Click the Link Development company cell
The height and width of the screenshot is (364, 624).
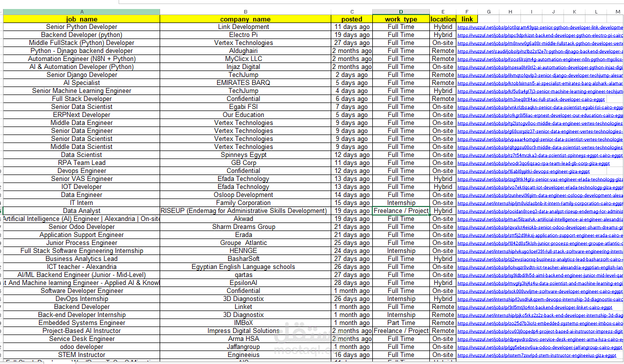245,27
